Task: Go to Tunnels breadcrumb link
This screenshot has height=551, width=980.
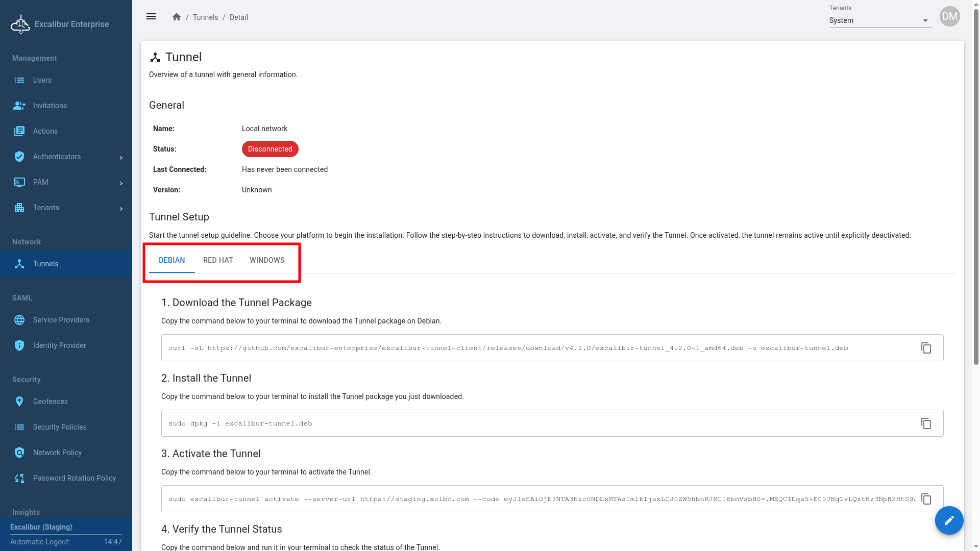Action: [x=205, y=17]
